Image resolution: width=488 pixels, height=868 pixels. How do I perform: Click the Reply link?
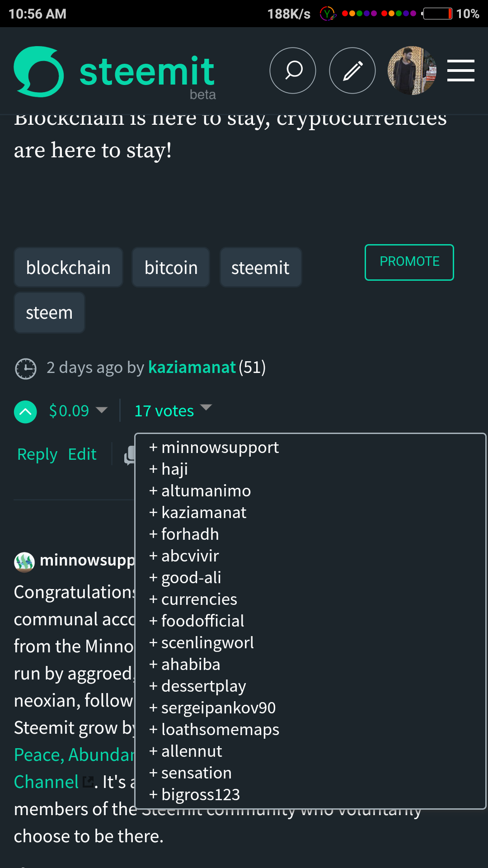[37, 454]
